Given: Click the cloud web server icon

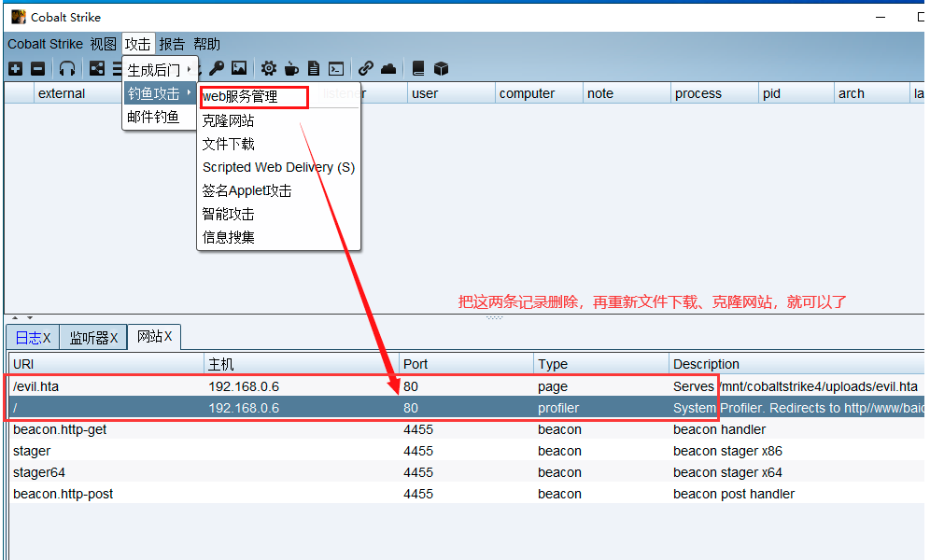Looking at the screenshot, I should 388,68.
